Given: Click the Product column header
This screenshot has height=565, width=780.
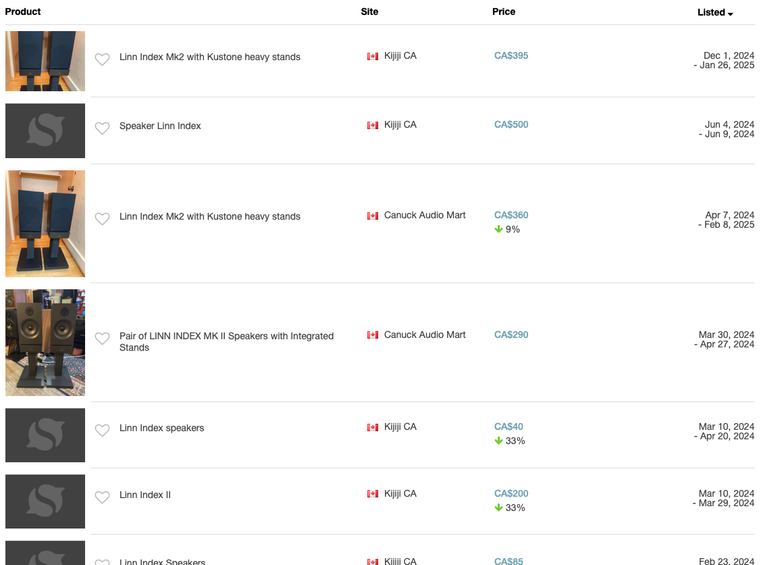Looking at the screenshot, I should tap(23, 11).
